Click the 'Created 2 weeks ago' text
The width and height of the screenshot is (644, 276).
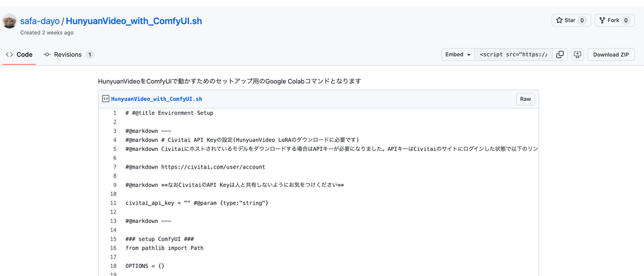(x=47, y=32)
